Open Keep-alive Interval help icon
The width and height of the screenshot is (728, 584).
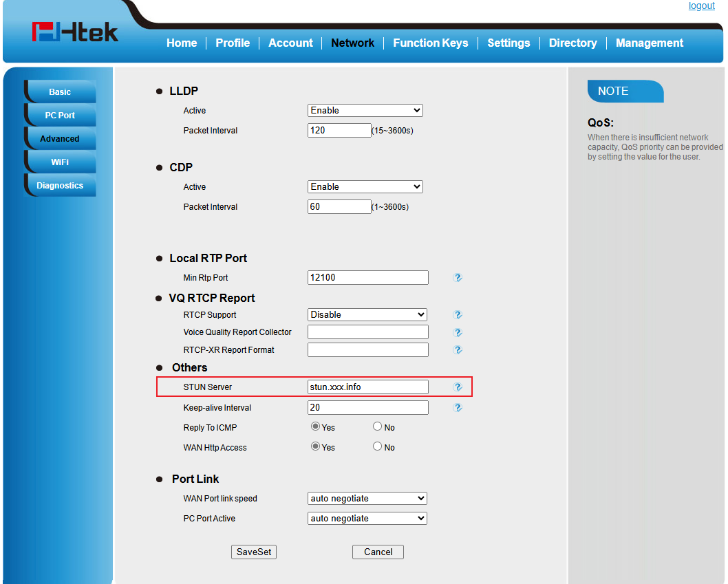tap(458, 408)
